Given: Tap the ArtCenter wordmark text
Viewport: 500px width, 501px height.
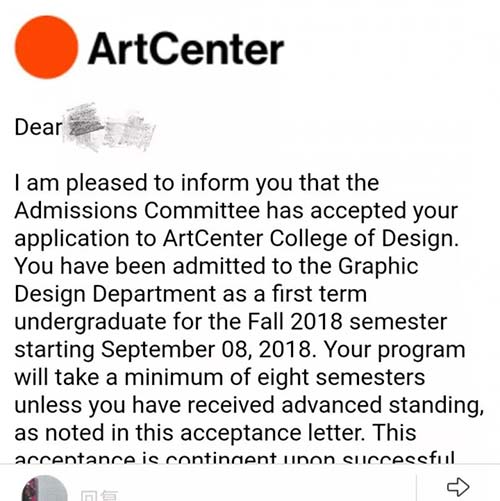Looking at the screenshot, I should pyautogui.click(x=186, y=49).
